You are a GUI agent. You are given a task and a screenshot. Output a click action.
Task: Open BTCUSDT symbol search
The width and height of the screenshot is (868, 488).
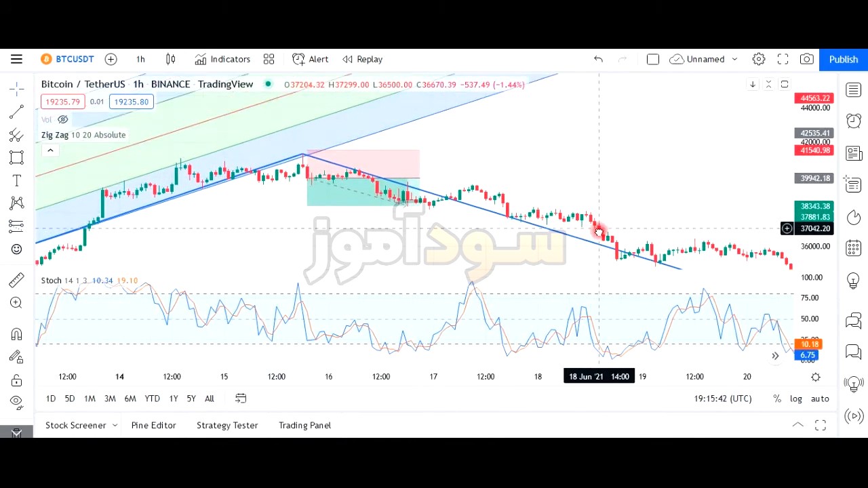pyautogui.click(x=67, y=59)
